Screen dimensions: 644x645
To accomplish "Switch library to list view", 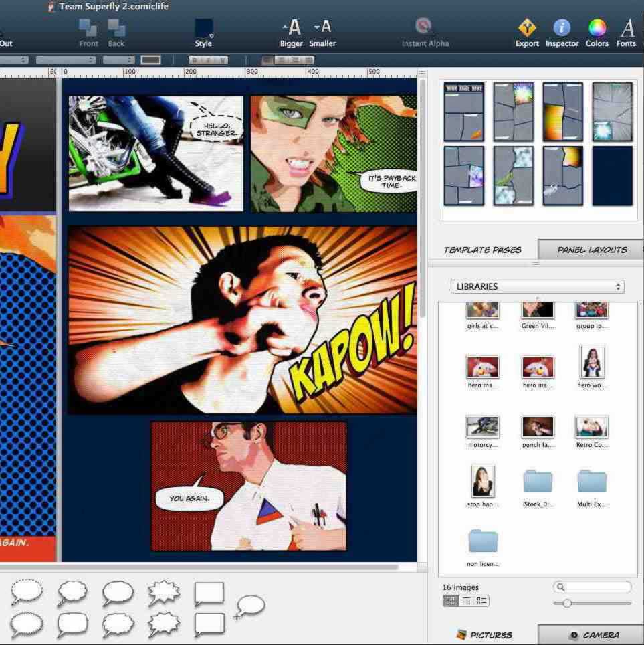I will (x=466, y=602).
